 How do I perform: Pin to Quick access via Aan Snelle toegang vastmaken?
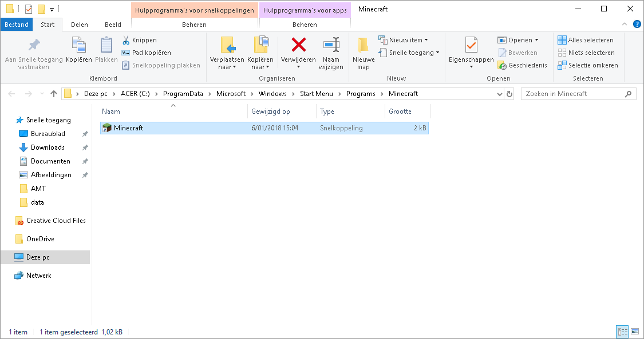point(34,54)
